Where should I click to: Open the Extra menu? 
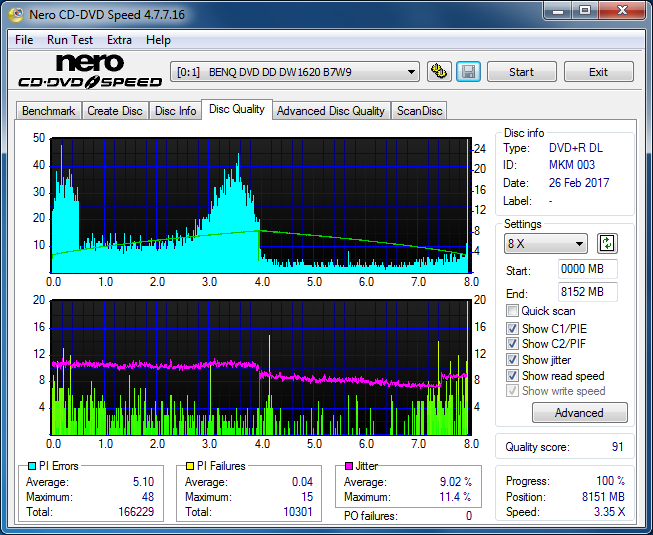pos(119,40)
